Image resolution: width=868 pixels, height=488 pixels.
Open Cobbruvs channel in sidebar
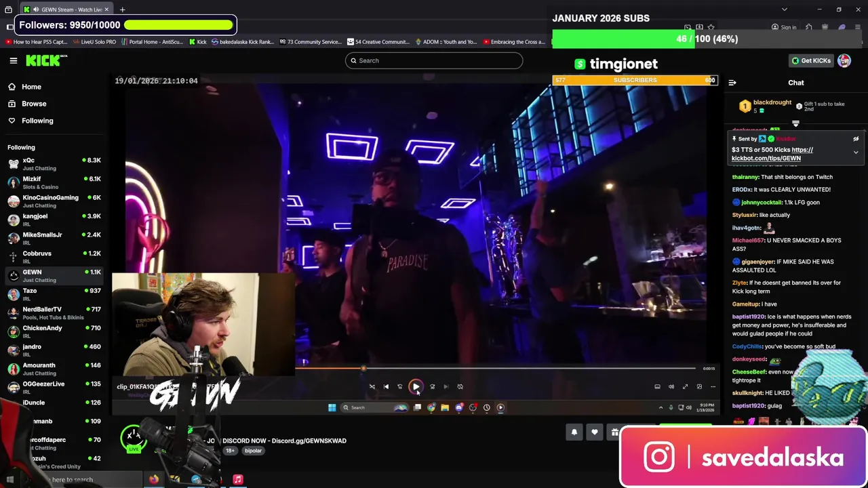tap(54, 257)
